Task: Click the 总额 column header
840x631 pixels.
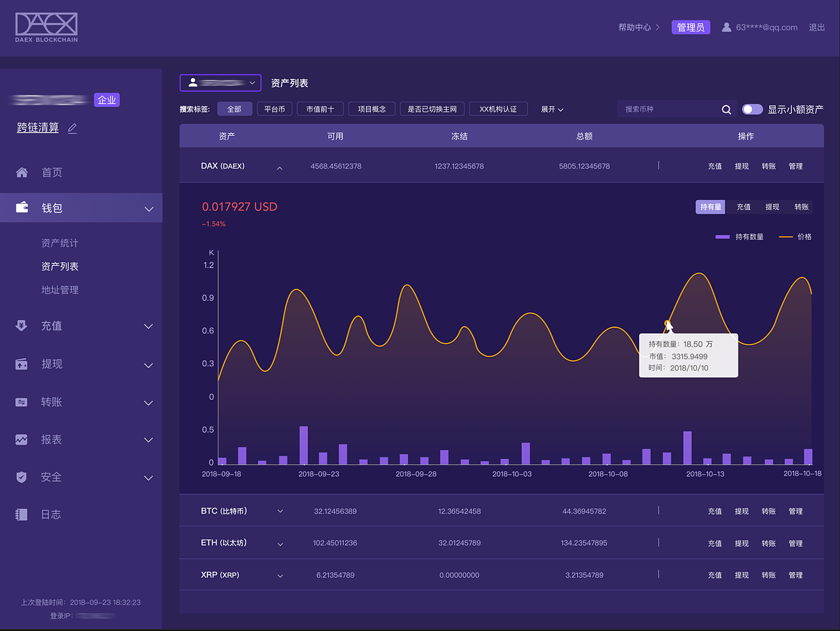Action: (584, 136)
